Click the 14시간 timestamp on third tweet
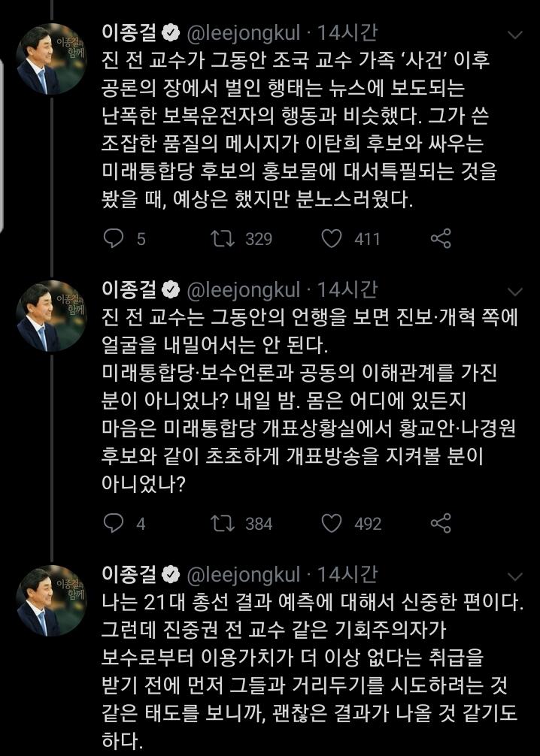This screenshot has width=540, height=756. pyautogui.click(x=347, y=575)
